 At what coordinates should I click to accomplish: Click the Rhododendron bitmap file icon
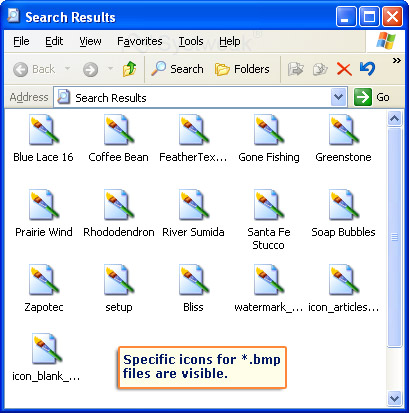click(119, 204)
